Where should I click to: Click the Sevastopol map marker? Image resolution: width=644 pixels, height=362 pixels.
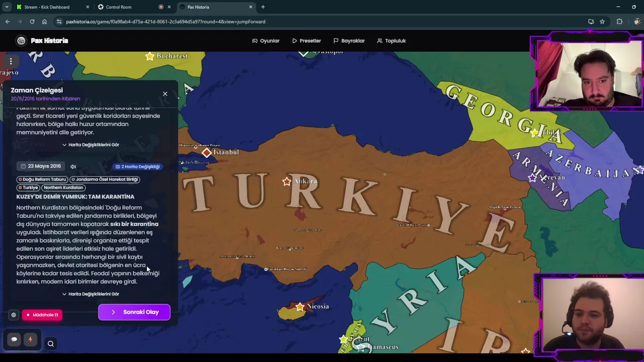(303, 52)
